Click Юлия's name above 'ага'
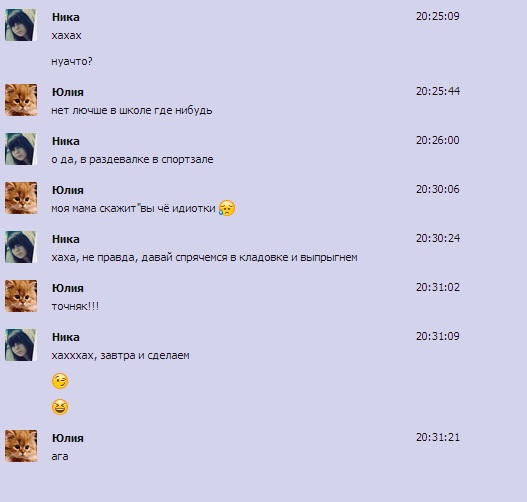The width and height of the screenshot is (527, 502). pyautogui.click(x=68, y=438)
